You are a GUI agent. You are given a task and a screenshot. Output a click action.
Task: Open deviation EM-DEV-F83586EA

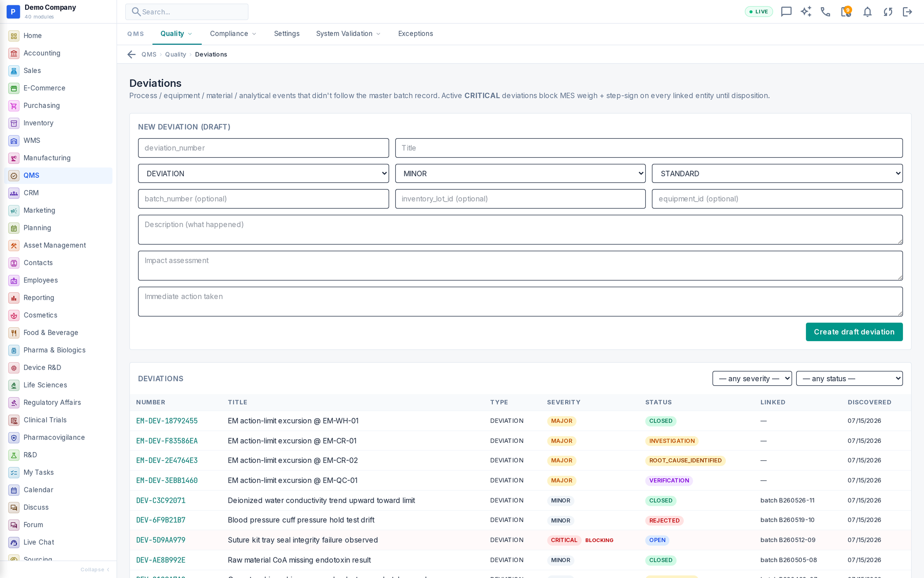click(167, 441)
